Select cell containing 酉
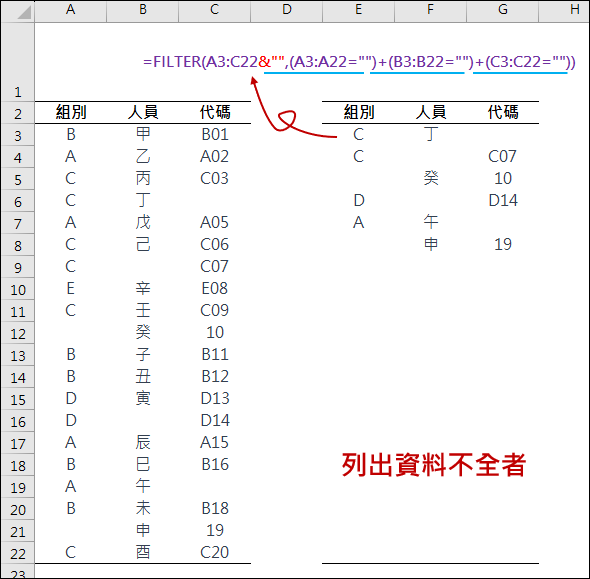This screenshot has width=590, height=579. [143, 552]
